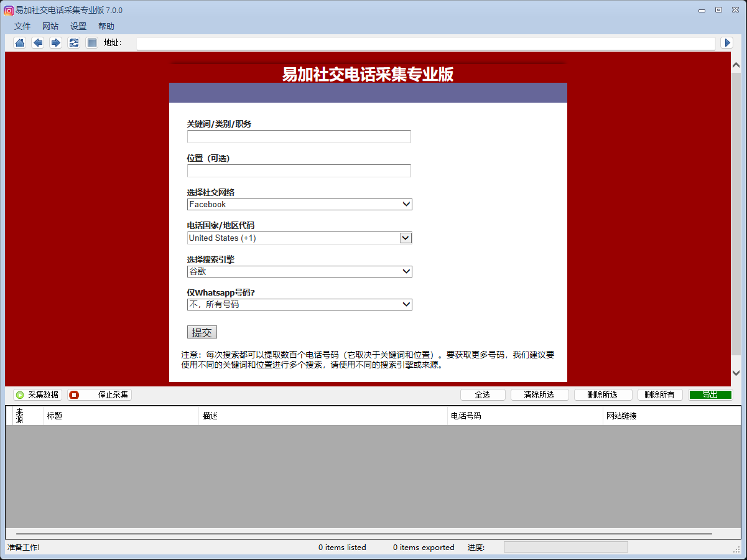747x560 pixels.
Task: Click the 电话号码 column header
Action: [526, 416]
